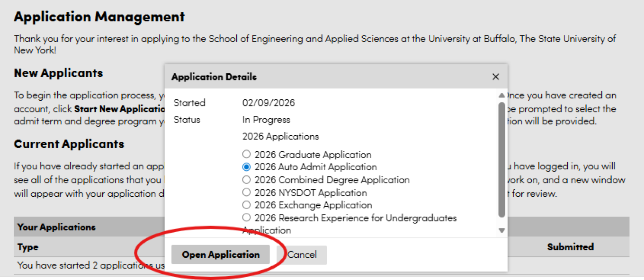Screen dimensions: 644x280
Task: Close the Application Details dialog
Action: pyautogui.click(x=495, y=77)
